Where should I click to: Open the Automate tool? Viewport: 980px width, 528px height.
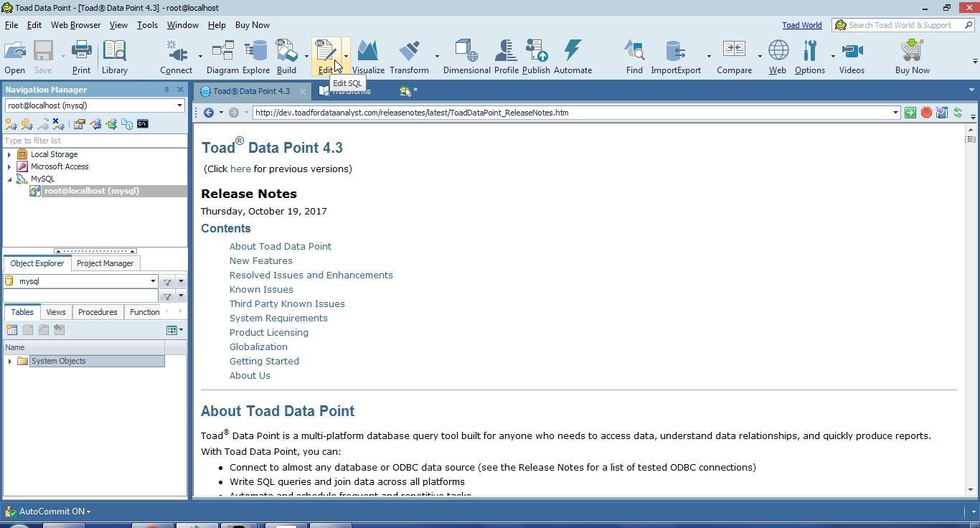[x=573, y=57]
